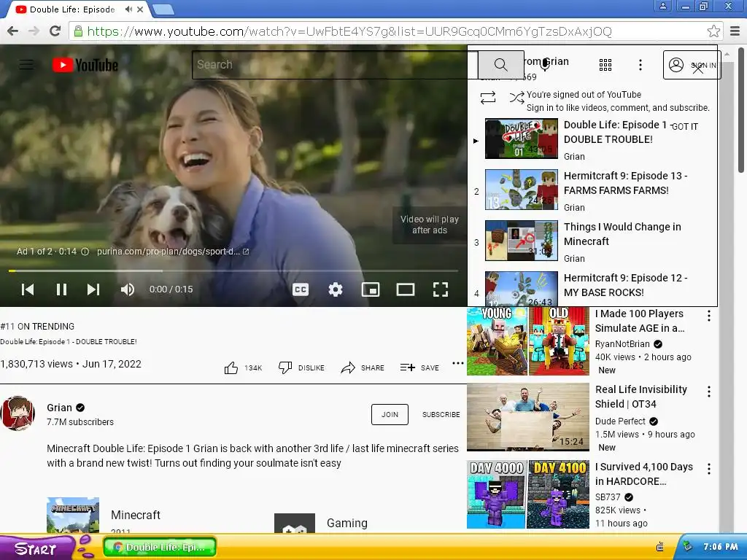
Task: Toggle playlist shuffle icon
Action: point(516,98)
